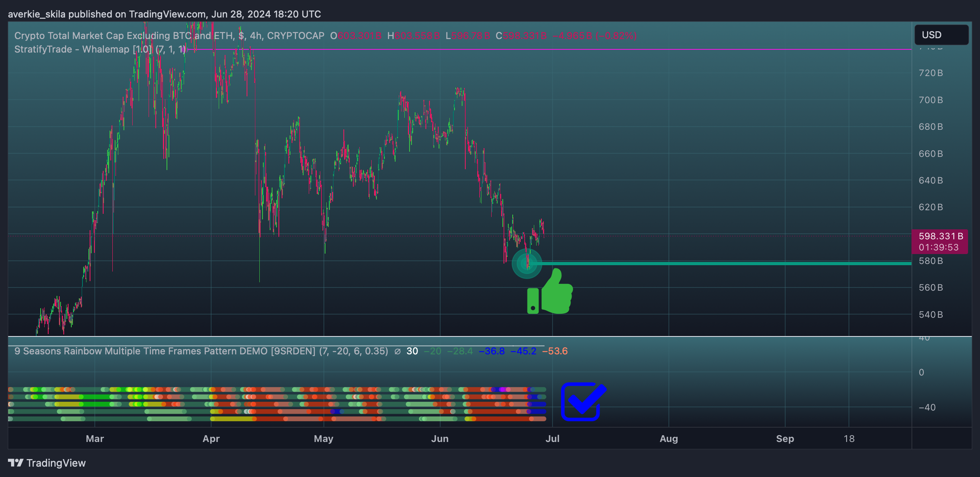Click the TradingView logo at bottom left
This screenshot has width=980, height=477.
pos(47,463)
